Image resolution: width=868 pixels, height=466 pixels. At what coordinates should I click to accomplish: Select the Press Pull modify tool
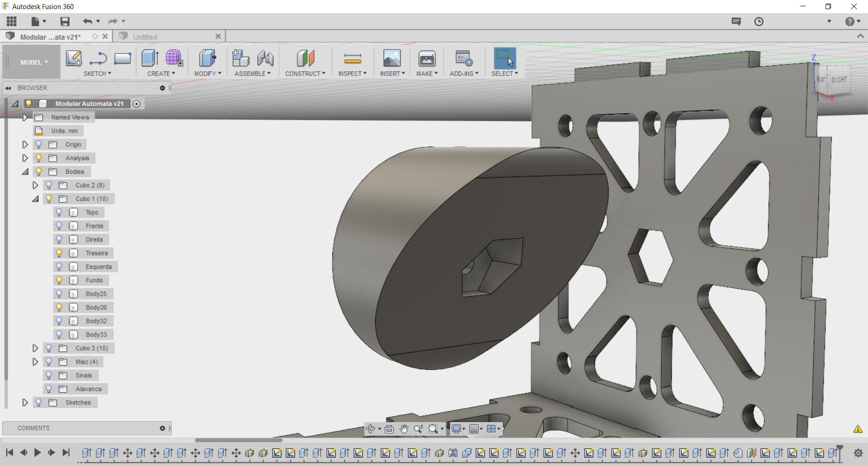(x=208, y=58)
